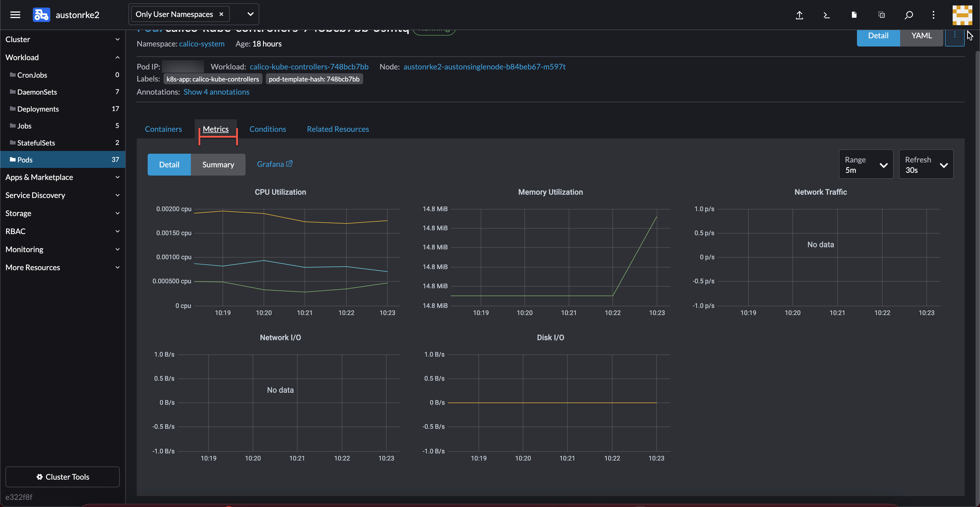Click the Rancher logo next to austonrke2
980x507 pixels.
tap(41, 15)
